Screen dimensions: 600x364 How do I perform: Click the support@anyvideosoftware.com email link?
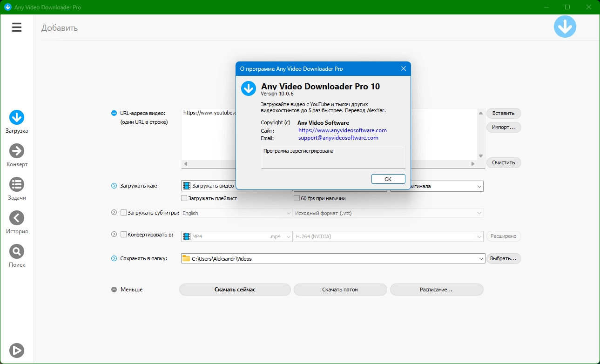338,138
